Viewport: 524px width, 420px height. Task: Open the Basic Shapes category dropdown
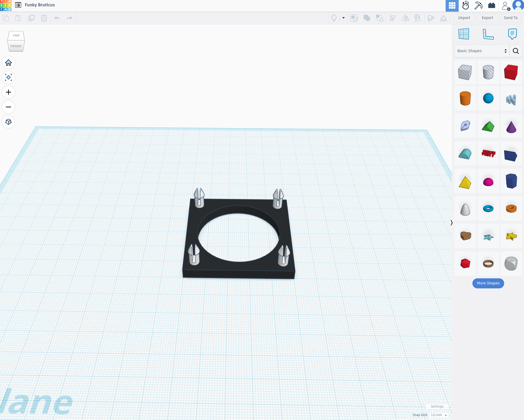[x=482, y=51]
